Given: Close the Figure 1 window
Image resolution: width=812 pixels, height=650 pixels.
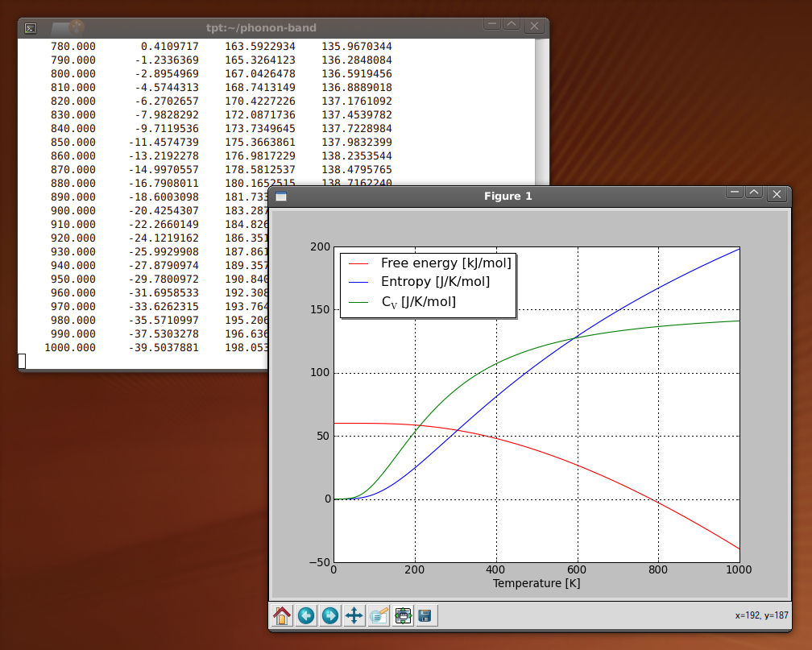Looking at the screenshot, I should point(777,194).
